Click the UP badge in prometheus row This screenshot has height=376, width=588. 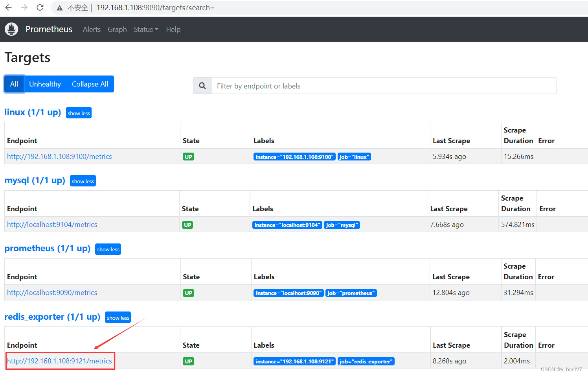(189, 293)
